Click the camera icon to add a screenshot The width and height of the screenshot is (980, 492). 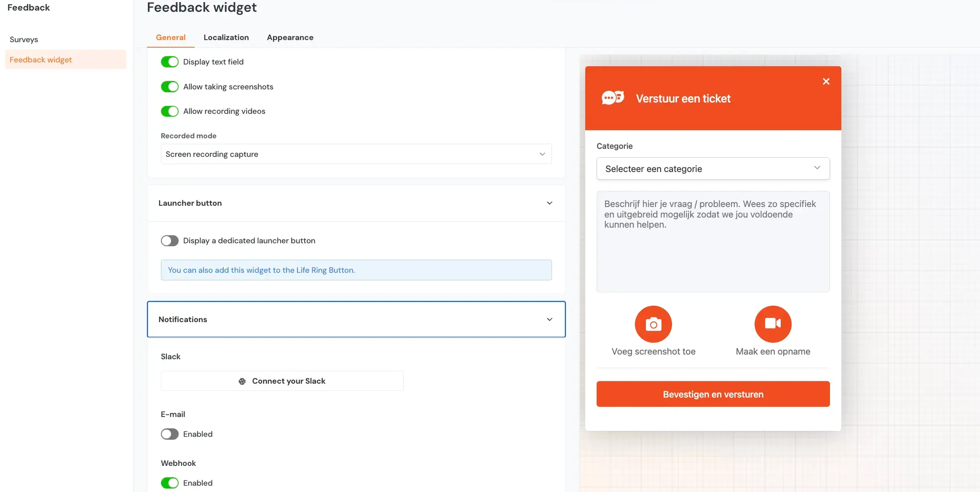tap(653, 324)
